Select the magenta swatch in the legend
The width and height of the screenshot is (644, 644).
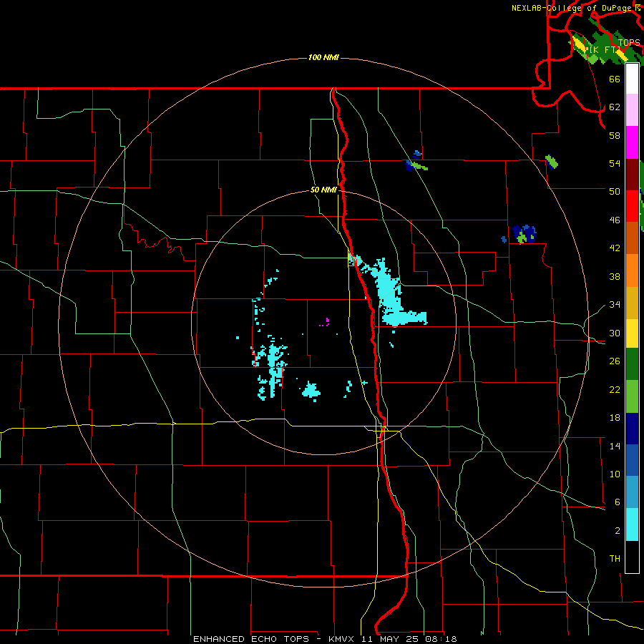(632, 142)
